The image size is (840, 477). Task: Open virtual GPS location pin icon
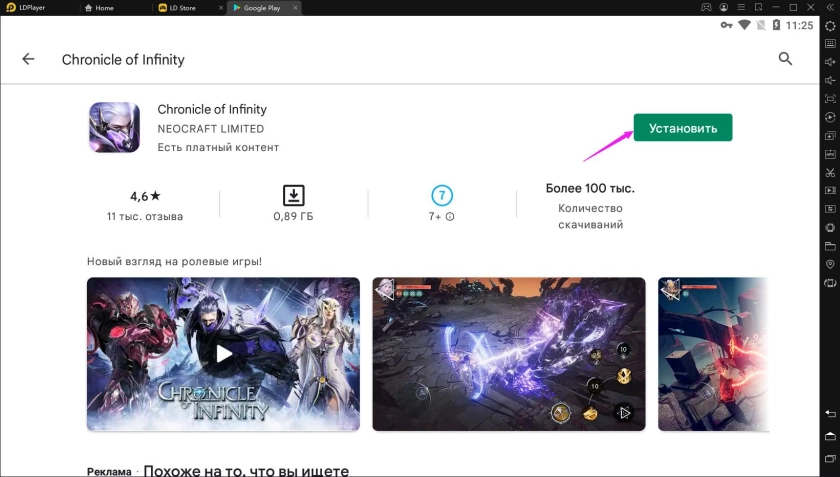pyautogui.click(x=830, y=264)
